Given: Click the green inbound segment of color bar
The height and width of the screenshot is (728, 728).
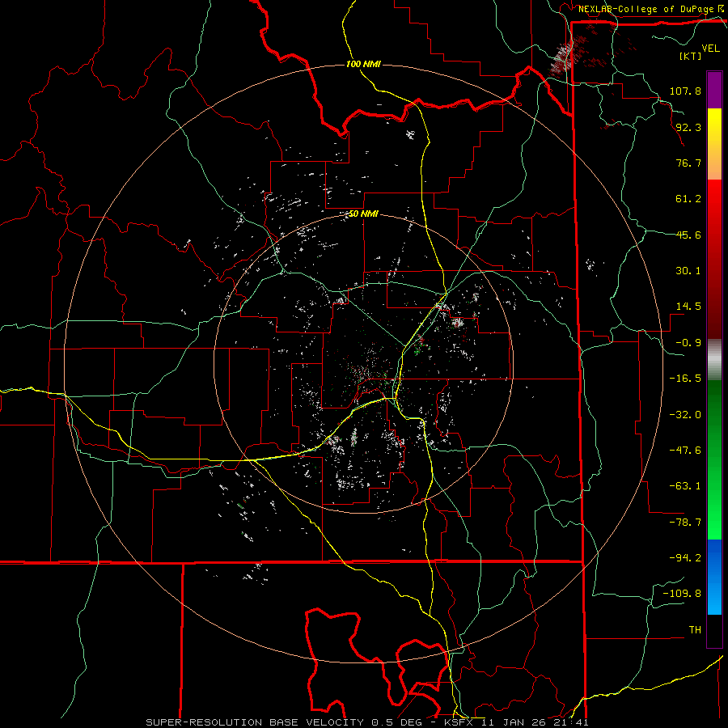Looking at the screenshot, I should 714,459.
